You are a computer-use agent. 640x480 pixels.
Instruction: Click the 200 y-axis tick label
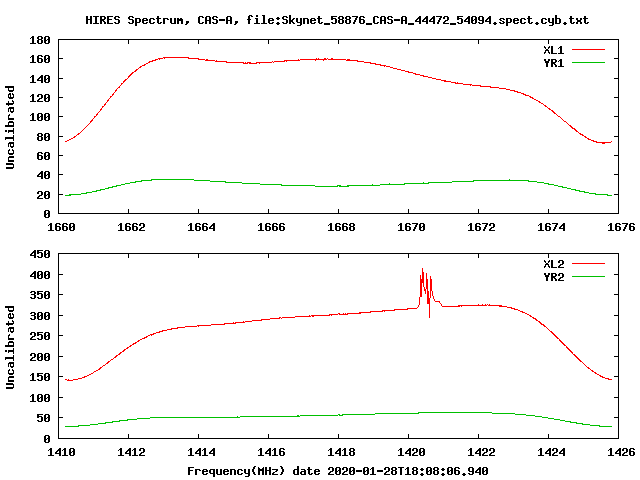pyautogui.click(x=40, y=357)
